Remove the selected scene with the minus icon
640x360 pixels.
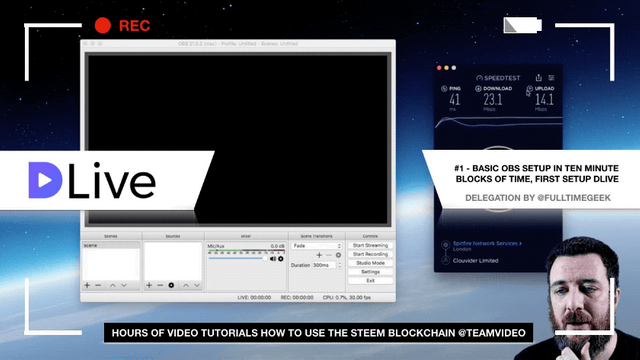coord(98,285)
